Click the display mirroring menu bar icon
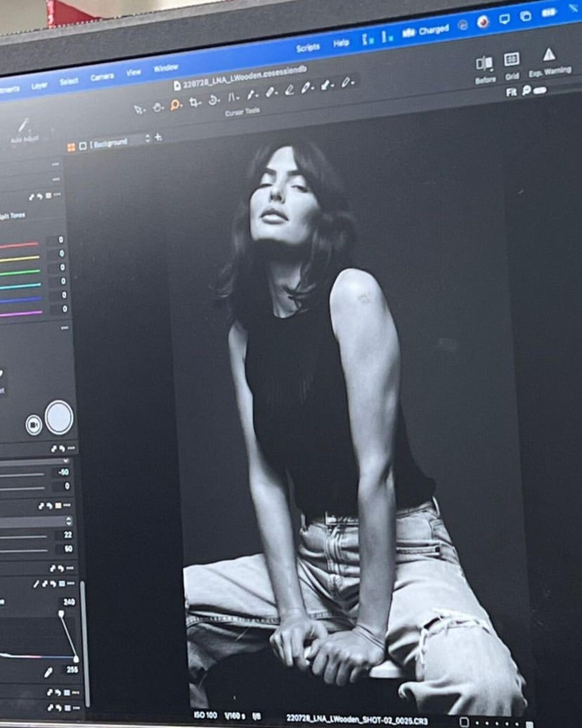 pos(504,19)
